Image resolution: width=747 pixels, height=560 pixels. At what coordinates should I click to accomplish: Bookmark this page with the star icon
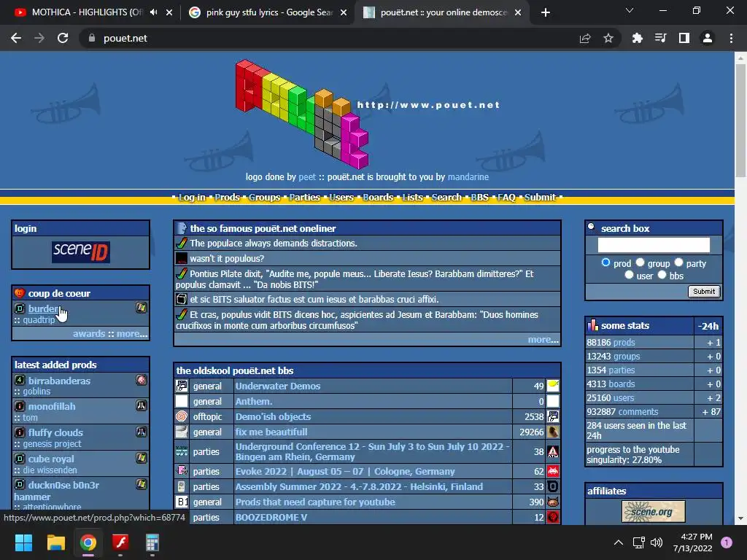(x=608, y=38)
